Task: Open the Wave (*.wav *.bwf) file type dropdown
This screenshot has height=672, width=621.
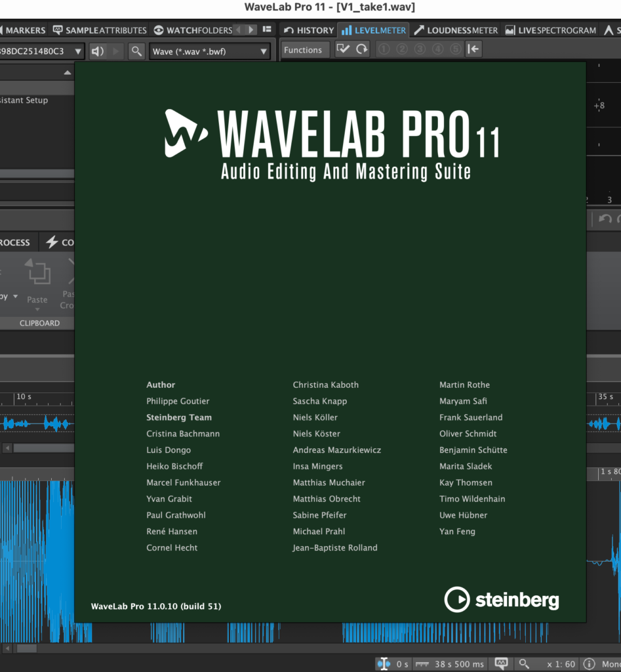Action: (209, 51)
